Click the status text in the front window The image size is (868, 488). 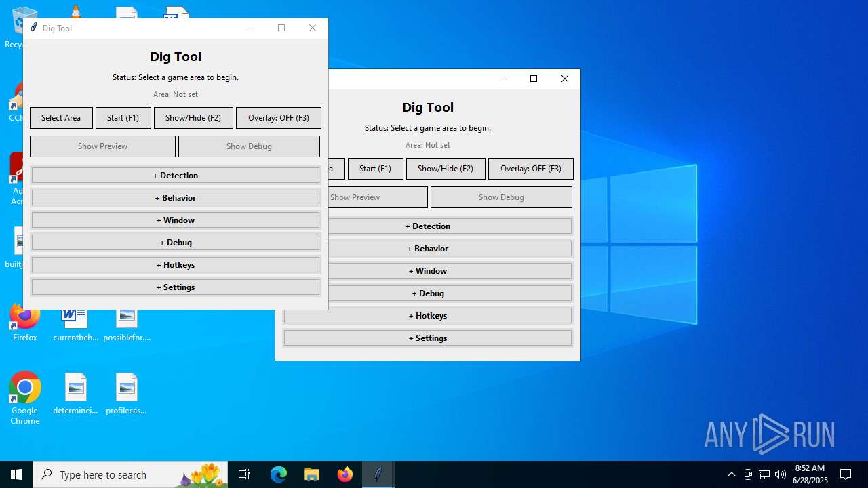pos(176,77)
